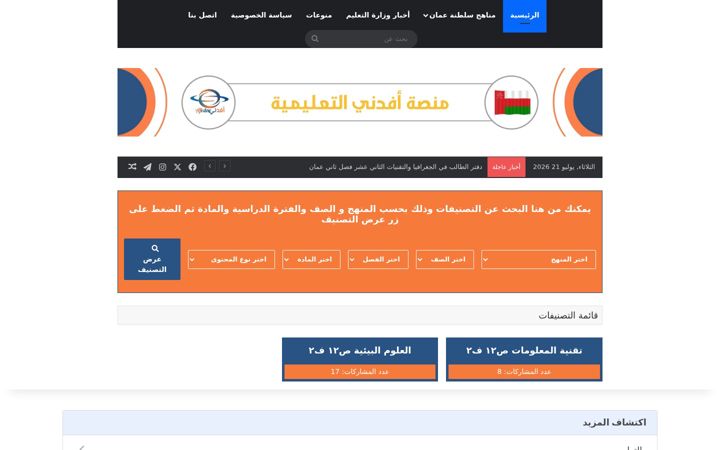
Task: Open the Telegram social icon
Action: (x=147, y=167)
